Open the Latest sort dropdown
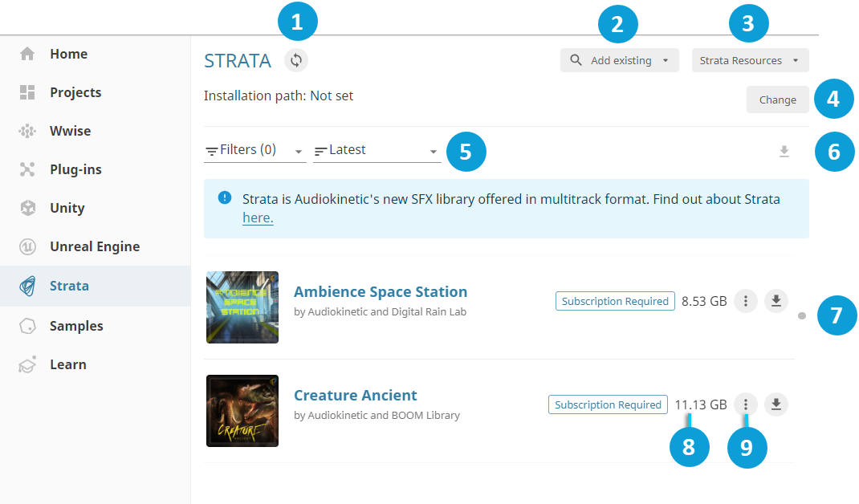 [x=377, y=151]
